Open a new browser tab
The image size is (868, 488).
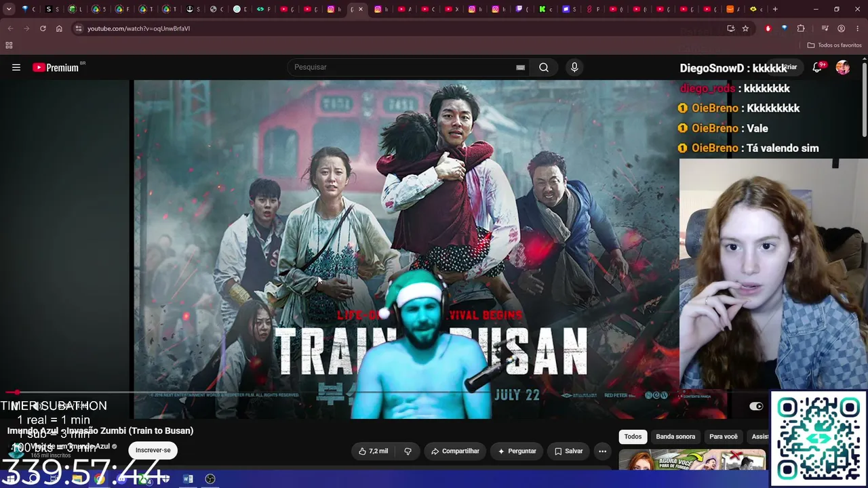click(x=775, y=9)
